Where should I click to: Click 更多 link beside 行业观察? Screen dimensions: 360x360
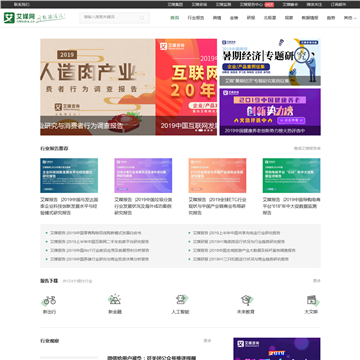pos(207,341)
